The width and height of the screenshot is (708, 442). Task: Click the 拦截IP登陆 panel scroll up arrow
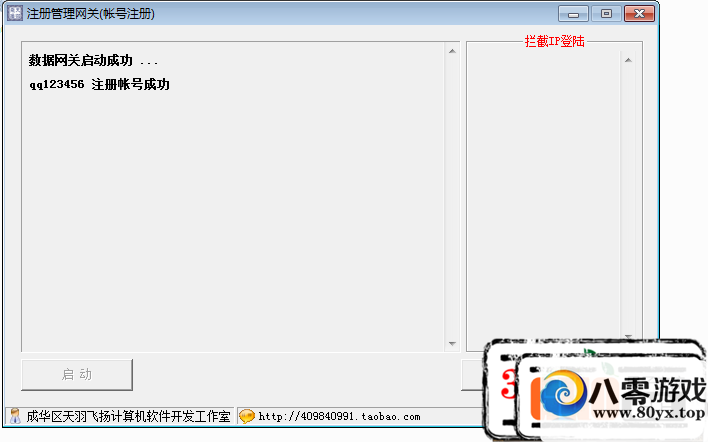coord(628,60)
